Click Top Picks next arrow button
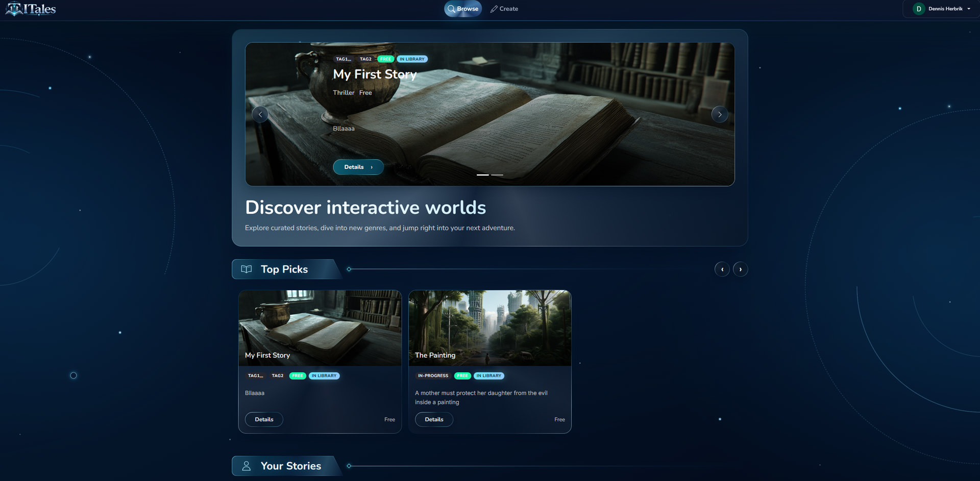This screenshot has width=980, height=481. point(740,269)
